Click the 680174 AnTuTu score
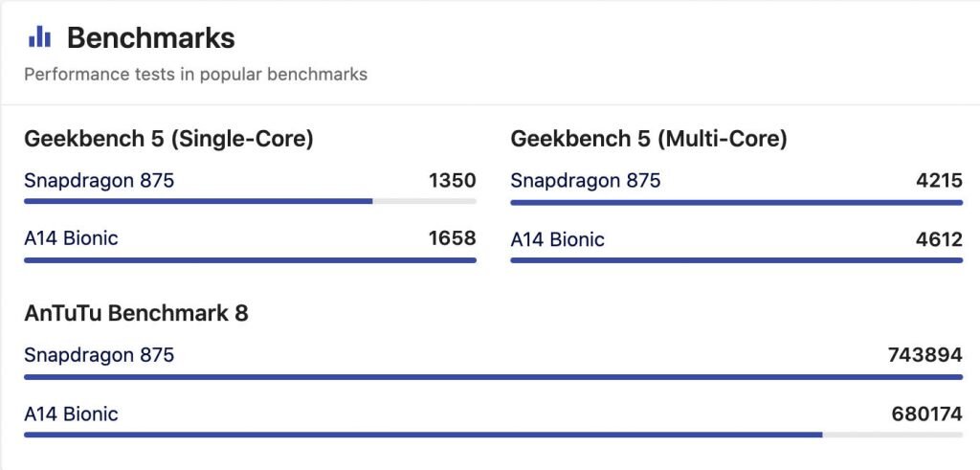This screenshot has height=470, width=980. point(926,414)
